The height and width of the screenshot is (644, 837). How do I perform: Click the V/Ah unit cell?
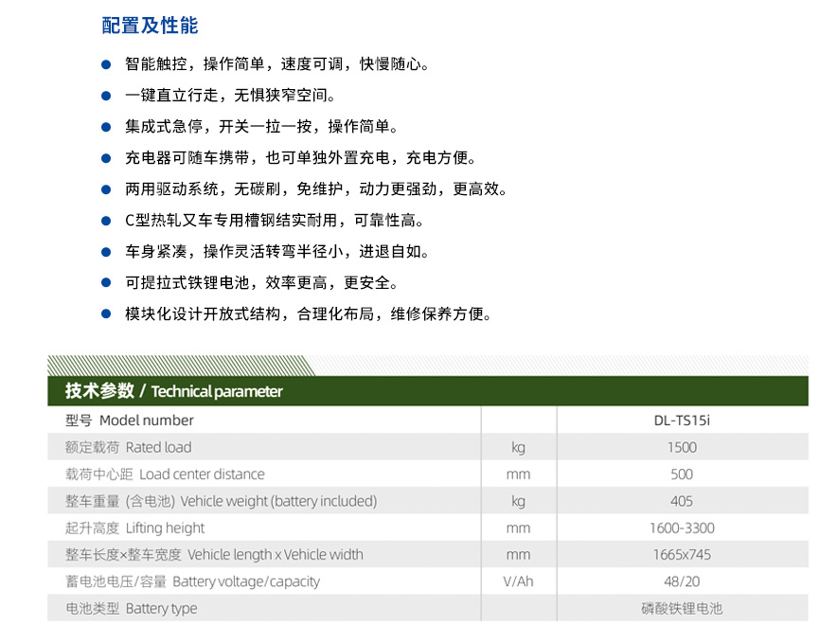point(518,581)
